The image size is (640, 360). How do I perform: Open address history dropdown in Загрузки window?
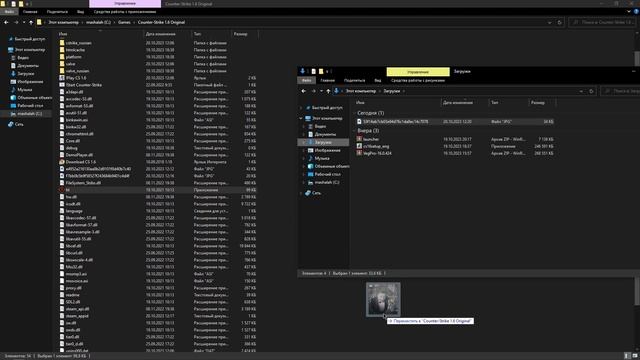click(581, 91)
